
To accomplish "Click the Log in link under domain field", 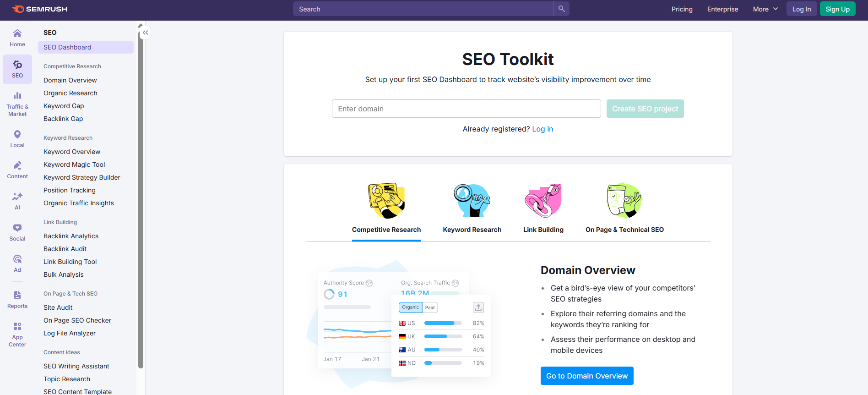I will click(x=542, y=129).
